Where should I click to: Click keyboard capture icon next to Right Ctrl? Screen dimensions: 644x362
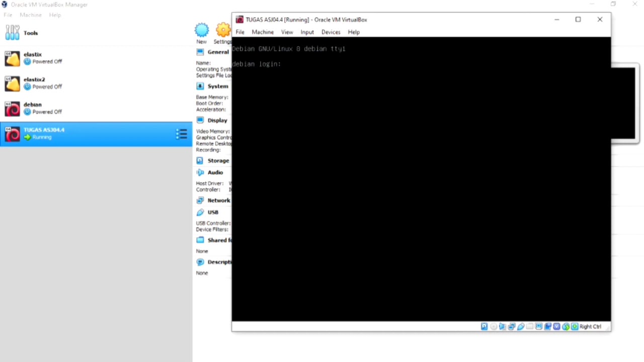tap(575, 326)
